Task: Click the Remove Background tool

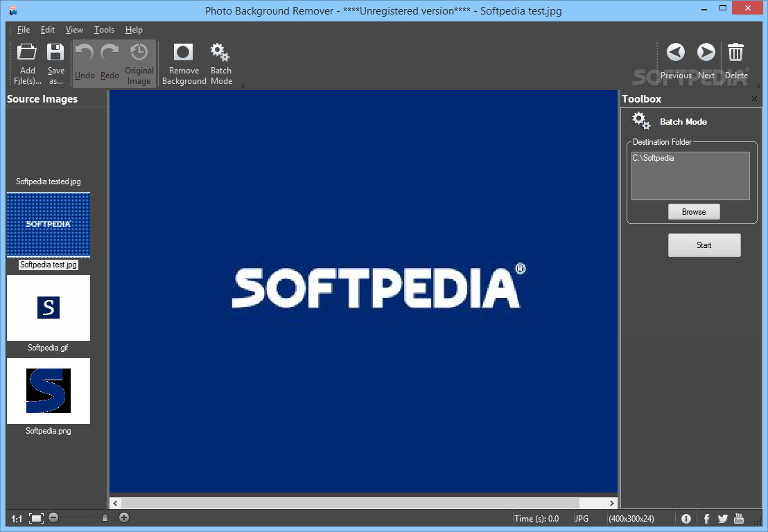Action: click(184, 64)
